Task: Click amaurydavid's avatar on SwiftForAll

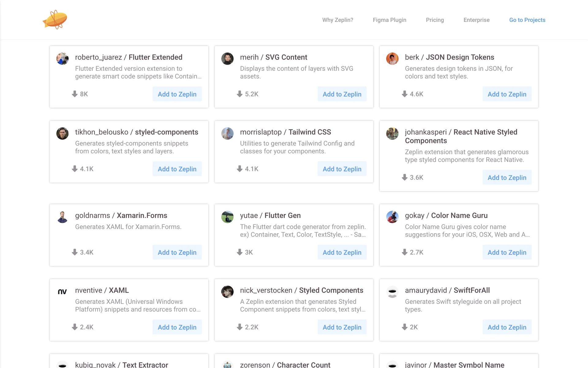Action: coord(392,292)
